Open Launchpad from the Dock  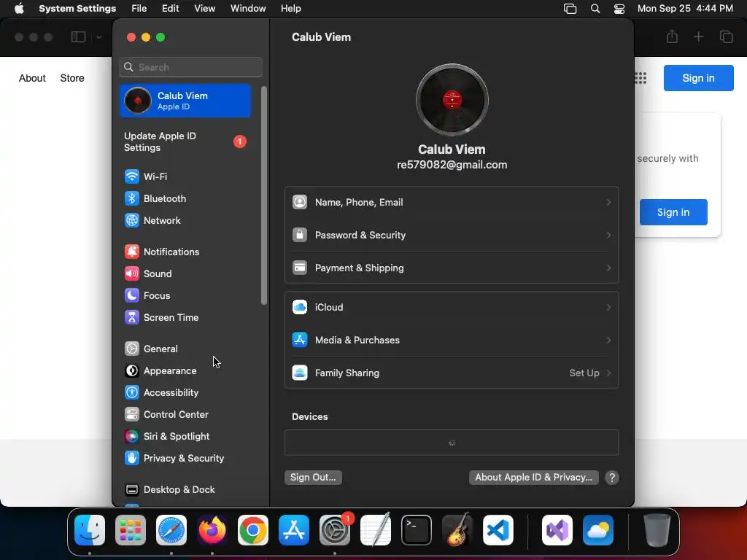tap(131, 530)
